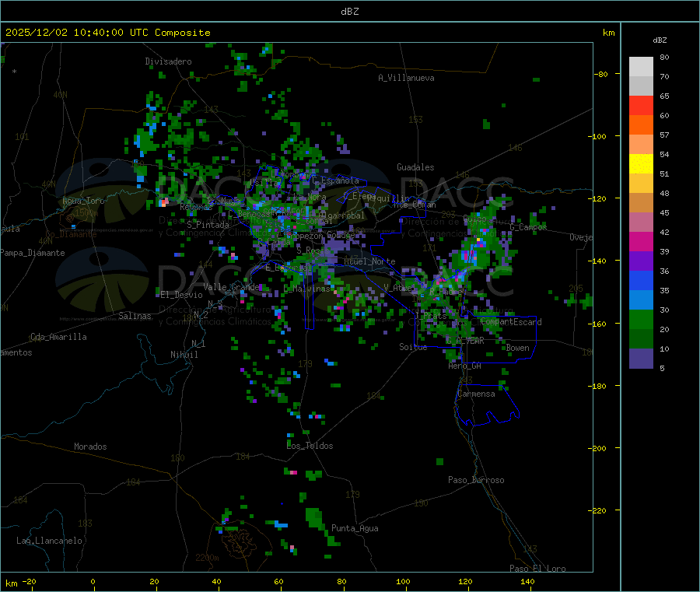Click the km unit label at top right
Screen dimensions: 700x592
608,33
